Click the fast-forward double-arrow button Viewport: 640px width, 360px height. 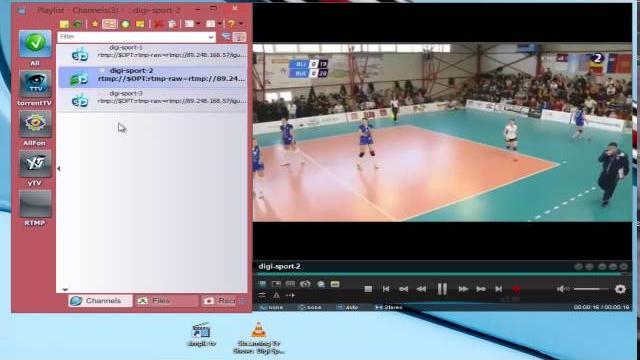pos(463,289)
